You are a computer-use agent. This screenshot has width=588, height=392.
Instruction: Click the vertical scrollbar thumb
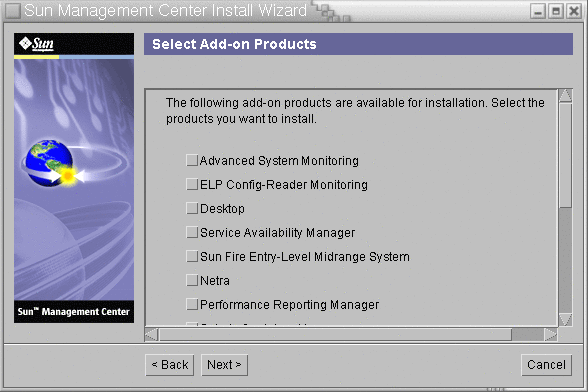pos(565,155)
